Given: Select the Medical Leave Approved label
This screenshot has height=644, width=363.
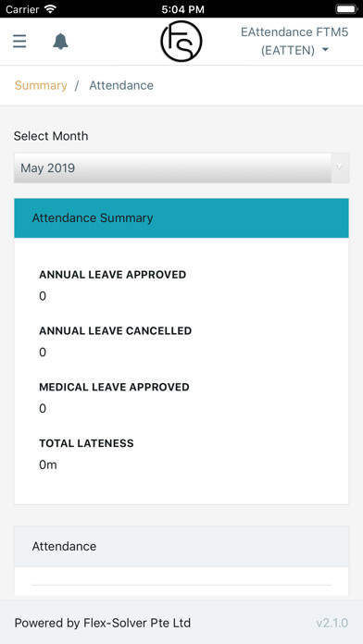Looking at the screenshot, I should click(114, 387).
